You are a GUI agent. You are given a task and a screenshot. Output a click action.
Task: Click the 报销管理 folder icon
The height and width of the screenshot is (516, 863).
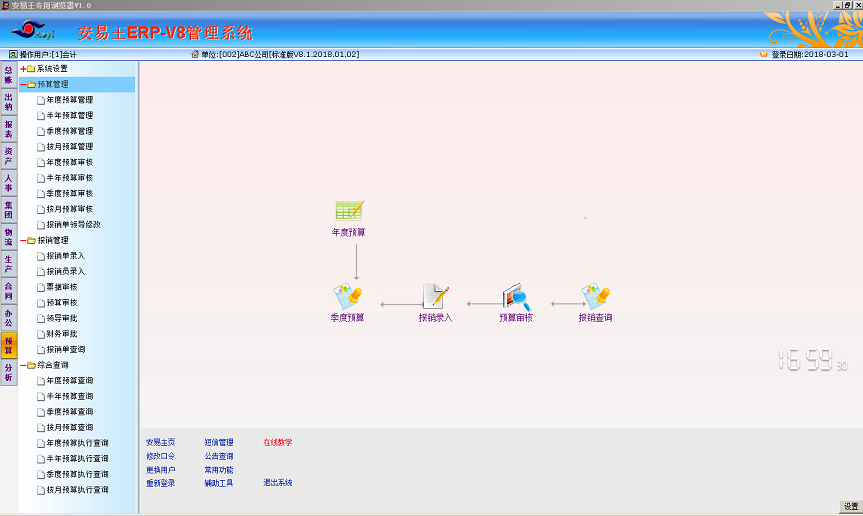(x=31, y=240)
